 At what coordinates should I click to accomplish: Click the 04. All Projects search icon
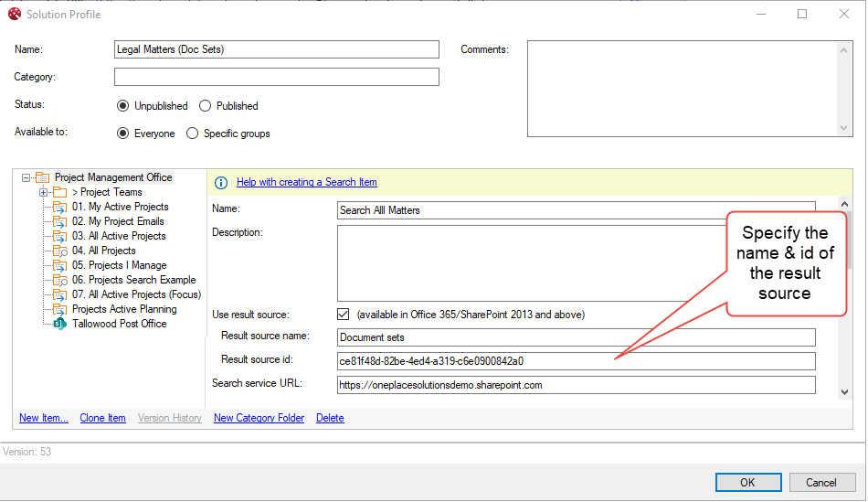click(59, 251)
